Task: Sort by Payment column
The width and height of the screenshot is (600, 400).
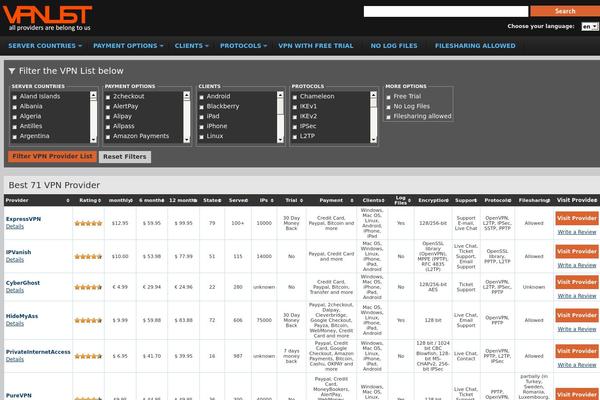Action: [336, 201]
